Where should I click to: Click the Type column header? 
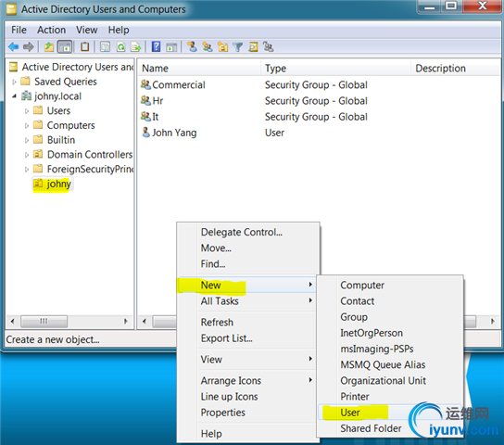335,69
